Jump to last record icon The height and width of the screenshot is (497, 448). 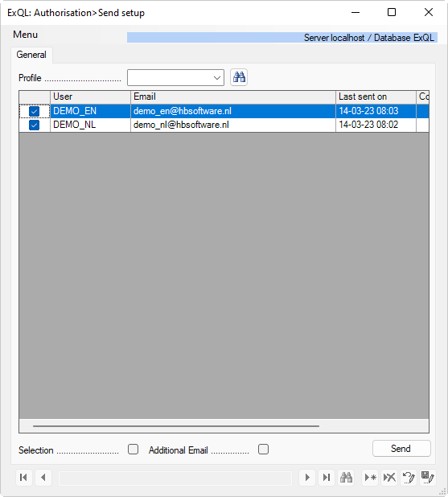(x=327, y=478)
